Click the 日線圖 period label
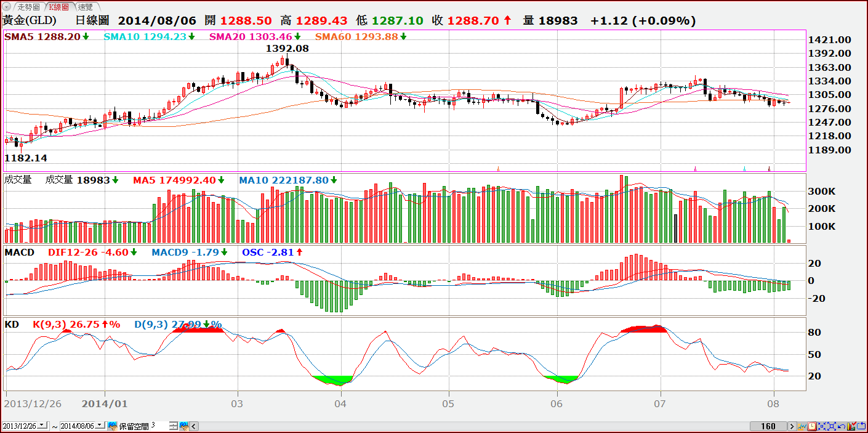868x433 pixels. click(92, 20)
